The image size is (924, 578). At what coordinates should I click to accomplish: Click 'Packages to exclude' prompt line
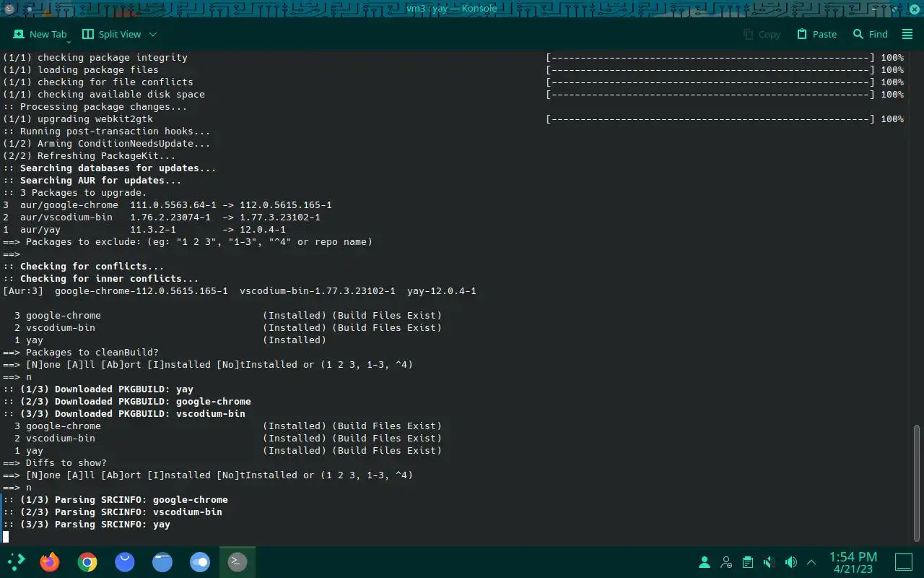188,242
